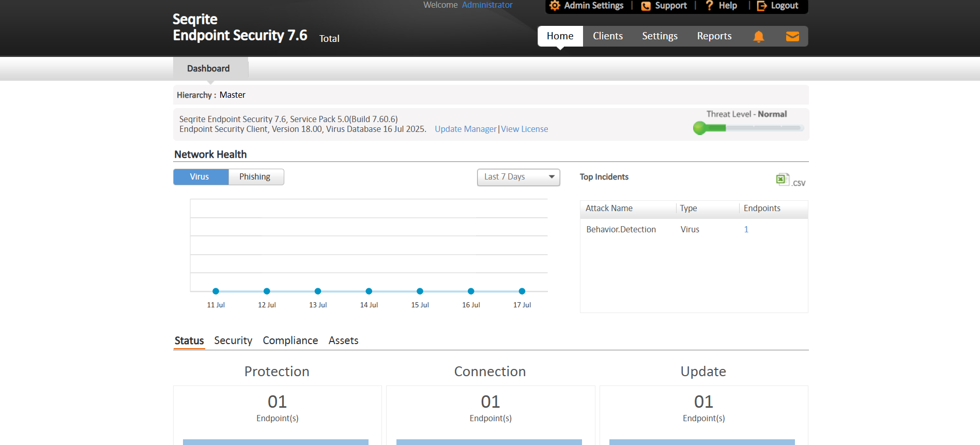Click the Protection status bar
The image size is (980, 445).
tap(275, 442)
